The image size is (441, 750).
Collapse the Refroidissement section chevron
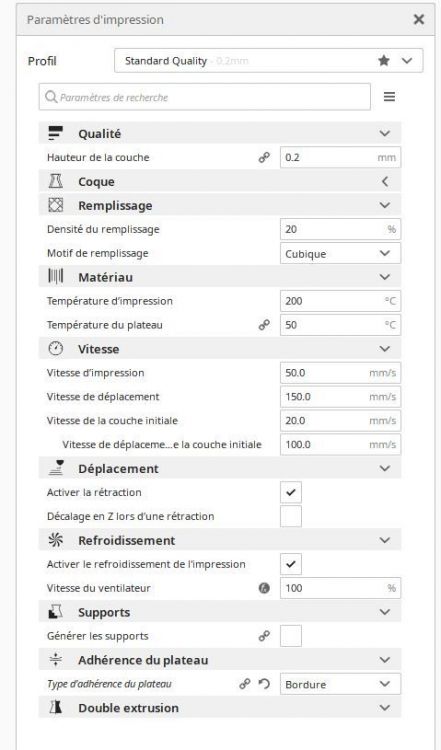(x=385, y=540)
